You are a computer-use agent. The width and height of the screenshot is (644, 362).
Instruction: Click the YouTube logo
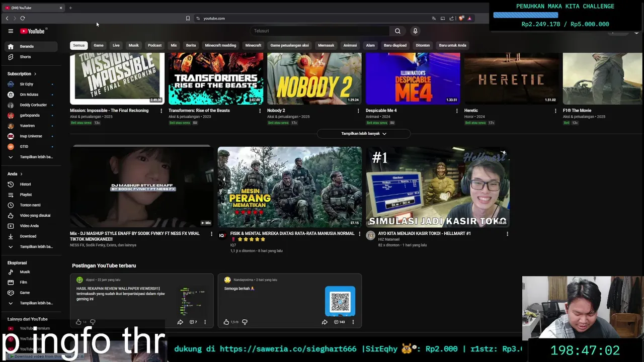[32, 31]
